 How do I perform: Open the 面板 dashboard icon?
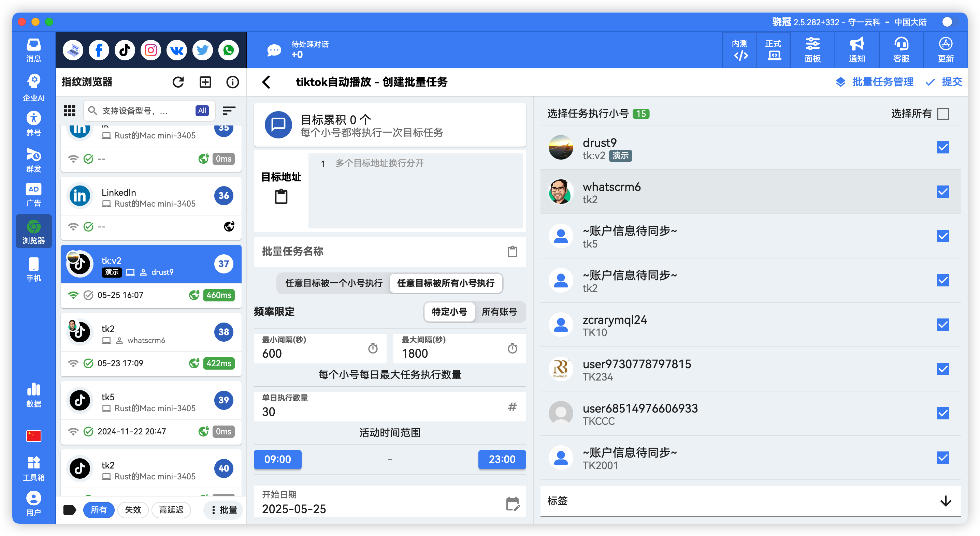(x=812, y=50)
